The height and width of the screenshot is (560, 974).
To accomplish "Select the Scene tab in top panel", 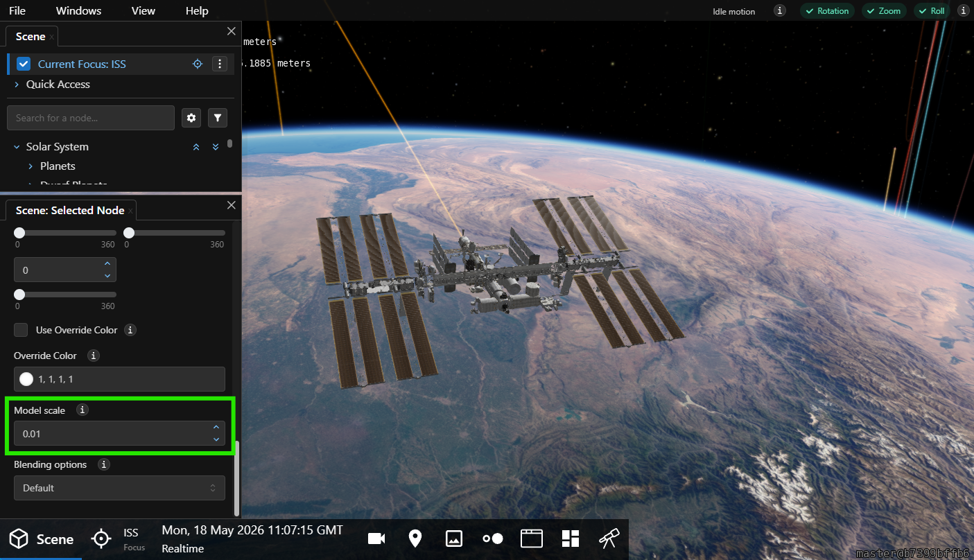I will [x=31, y=36].
